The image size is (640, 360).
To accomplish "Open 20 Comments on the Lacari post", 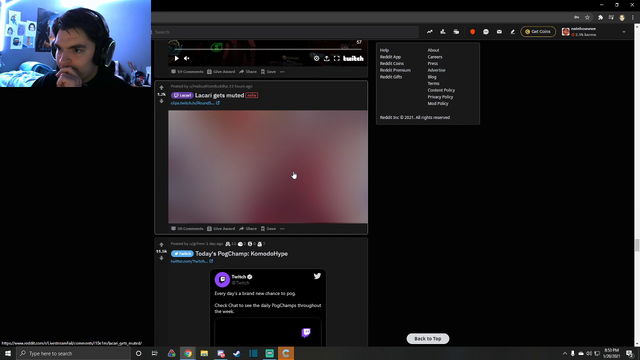I will tap(187, 229).
